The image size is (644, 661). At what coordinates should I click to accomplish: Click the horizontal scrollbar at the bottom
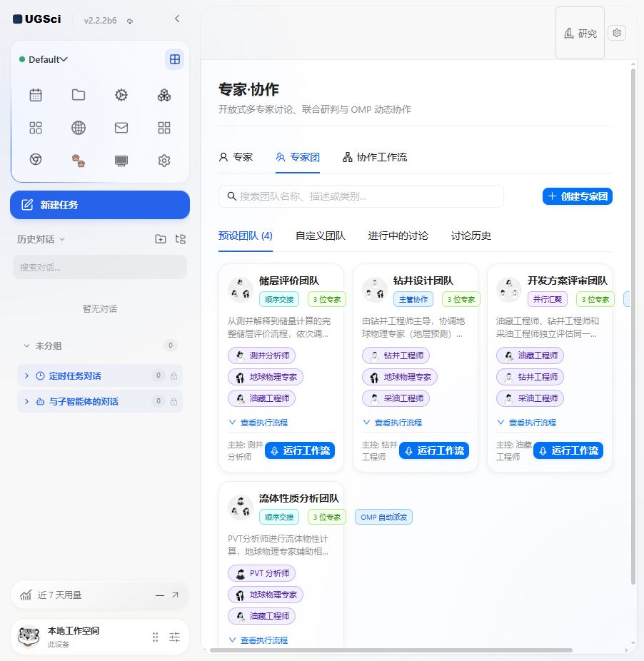click(391, 650)
